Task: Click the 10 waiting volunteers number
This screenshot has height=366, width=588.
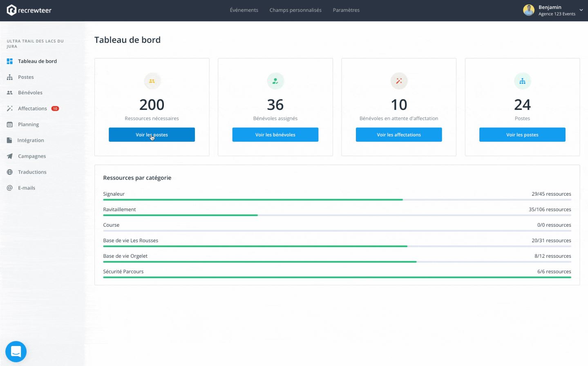Action: [x=399, y=105]
